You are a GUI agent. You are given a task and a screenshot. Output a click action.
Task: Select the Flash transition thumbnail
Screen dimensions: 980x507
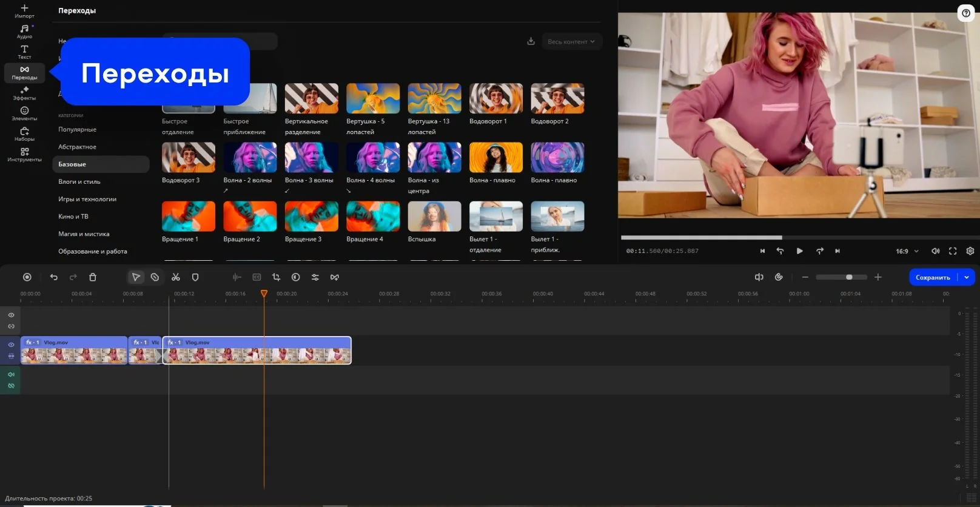tap(434, 217)
